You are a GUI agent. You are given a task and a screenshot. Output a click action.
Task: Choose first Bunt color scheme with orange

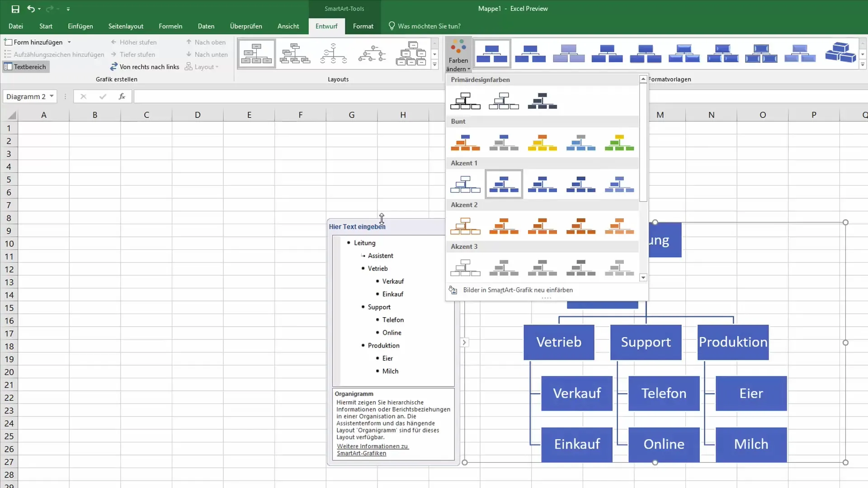coord(465,142)
